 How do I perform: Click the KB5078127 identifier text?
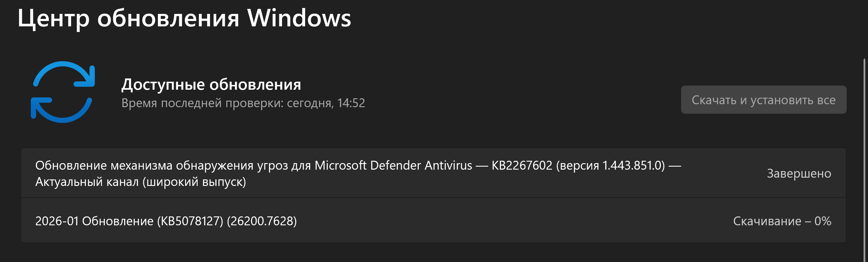[190, 221]
